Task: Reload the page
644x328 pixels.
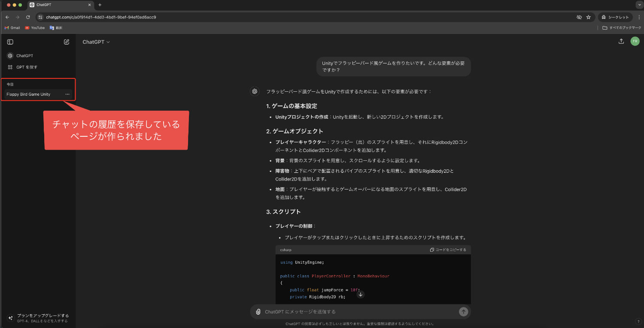Action: tap(28, 17)
